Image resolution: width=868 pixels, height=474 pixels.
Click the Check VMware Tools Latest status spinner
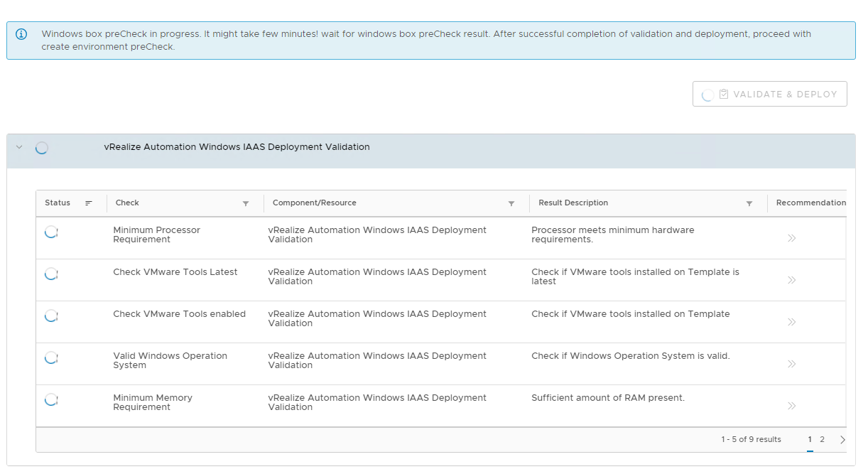[x=51, y=274]
